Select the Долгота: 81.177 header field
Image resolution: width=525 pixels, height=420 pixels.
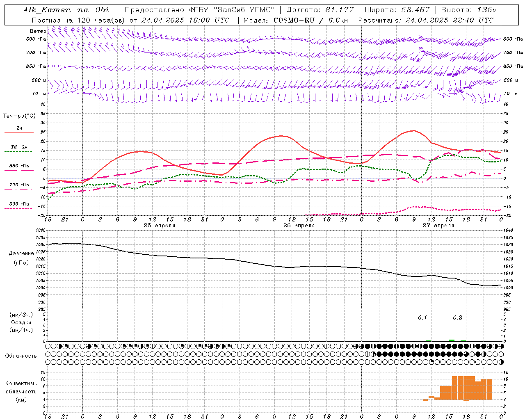click(x=320, y=10)
